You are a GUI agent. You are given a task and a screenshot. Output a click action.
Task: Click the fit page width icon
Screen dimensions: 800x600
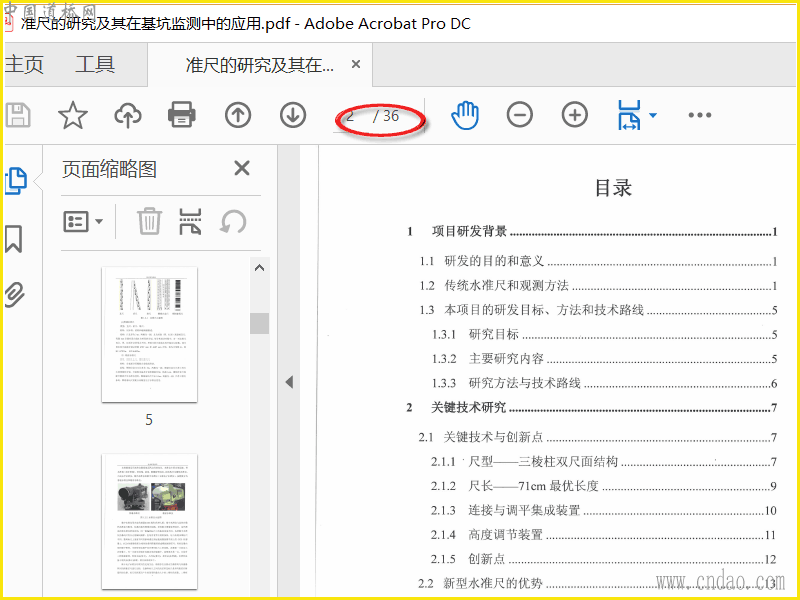click(629, 115)
